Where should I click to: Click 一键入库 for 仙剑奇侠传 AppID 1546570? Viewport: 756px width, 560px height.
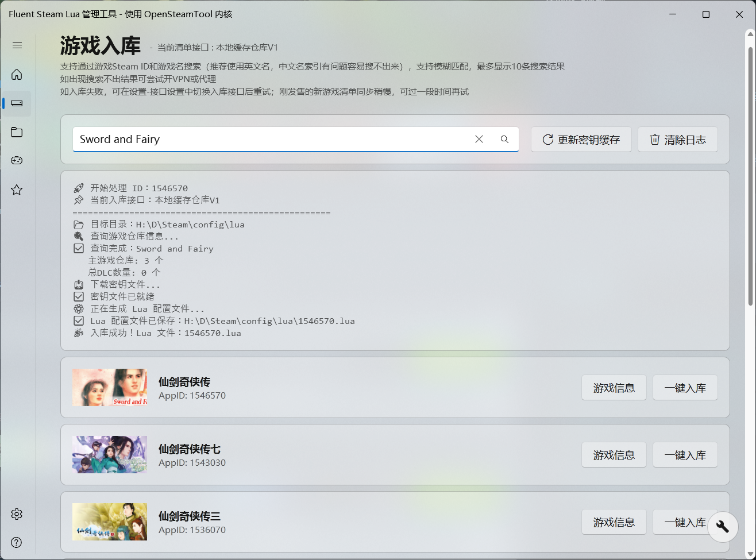[x=685, y=388]
